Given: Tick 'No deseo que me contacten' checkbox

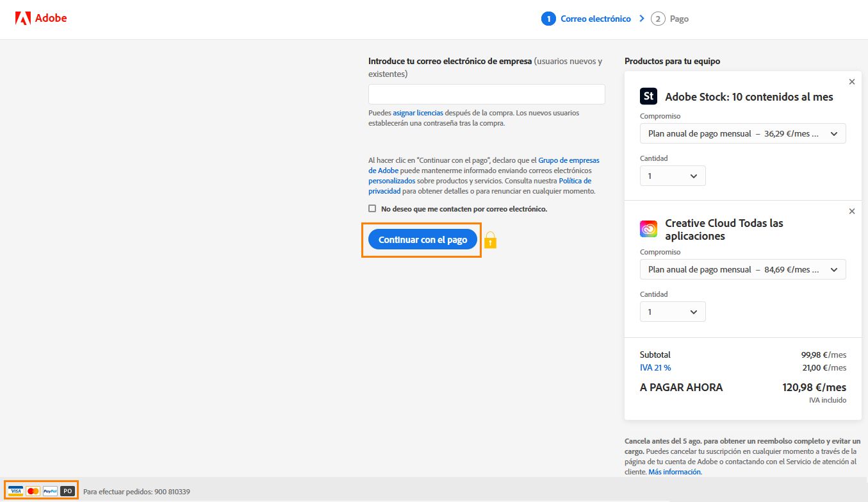Looking at the screenshot, I should [372, 208].
